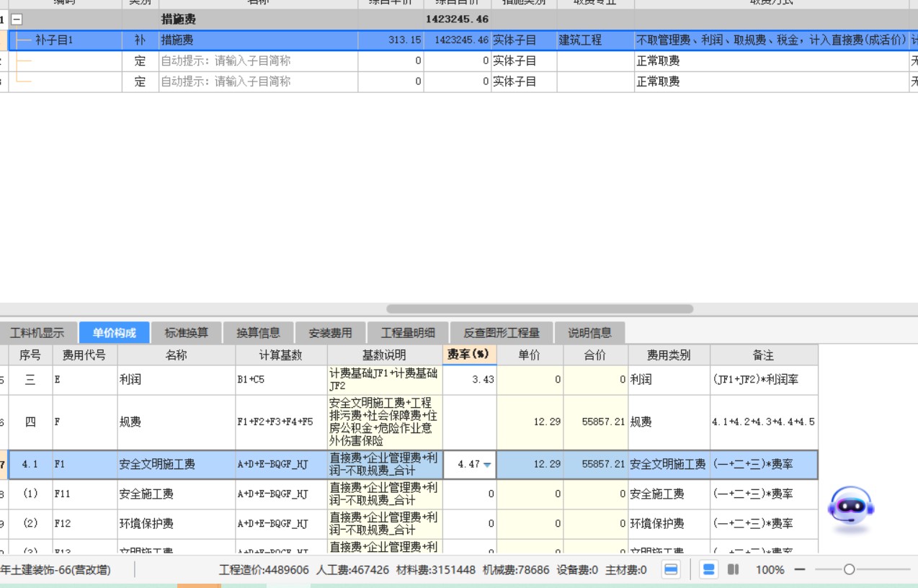The height and width of the screenshot is (588, 918).
Task: Click the 费率(%) column header
Action: pyautogui.click(x=469, y=355)
